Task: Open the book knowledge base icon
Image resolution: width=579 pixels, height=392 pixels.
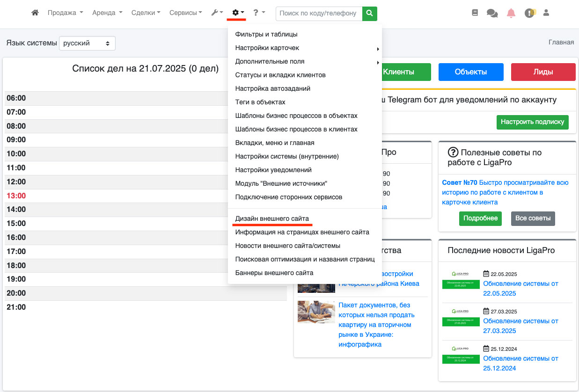Action: coord(475,13)
